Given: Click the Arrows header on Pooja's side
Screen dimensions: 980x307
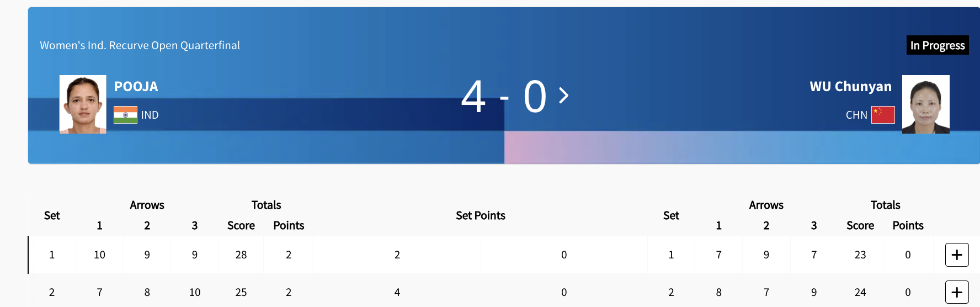Looking at the screenshot, I should [x=147, y=205].
